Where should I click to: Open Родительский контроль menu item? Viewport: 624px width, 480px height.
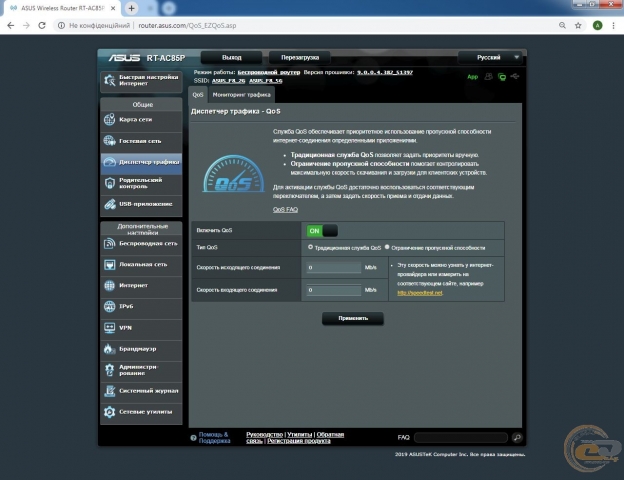tap(141, 183)
